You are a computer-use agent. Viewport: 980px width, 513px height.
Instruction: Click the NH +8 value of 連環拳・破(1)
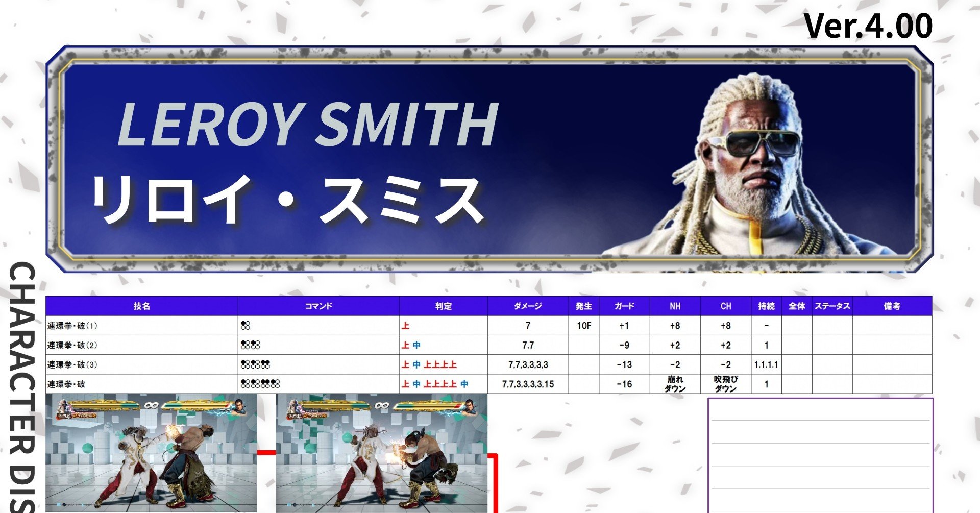click(x=675, y=326)
